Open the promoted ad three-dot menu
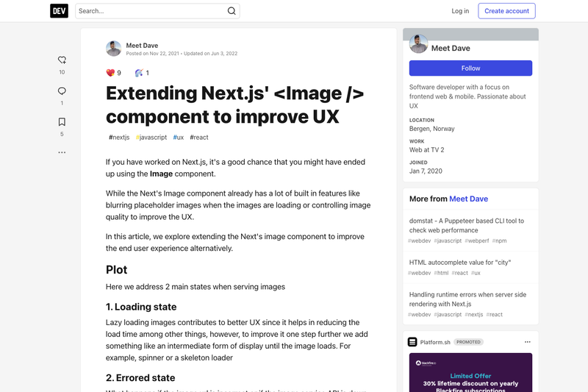Viewport: 588px width, 392px height. click(527, 342)
